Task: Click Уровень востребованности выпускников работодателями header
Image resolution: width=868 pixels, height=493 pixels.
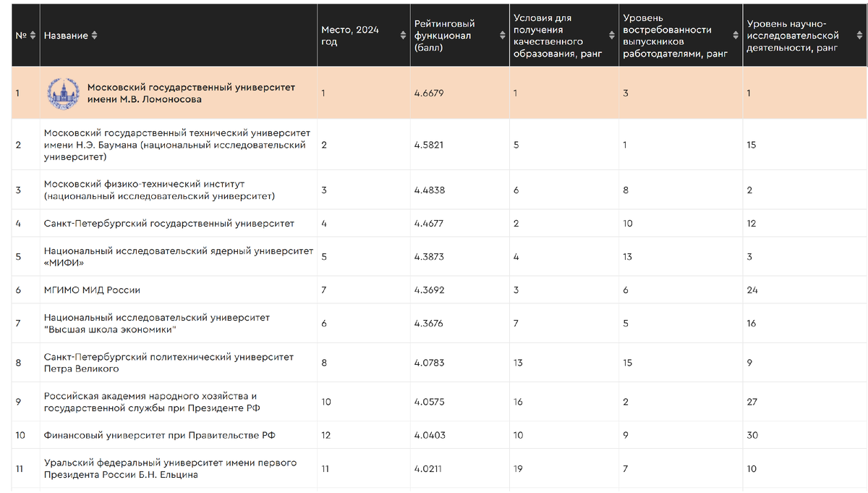Action: coord(675,35)
